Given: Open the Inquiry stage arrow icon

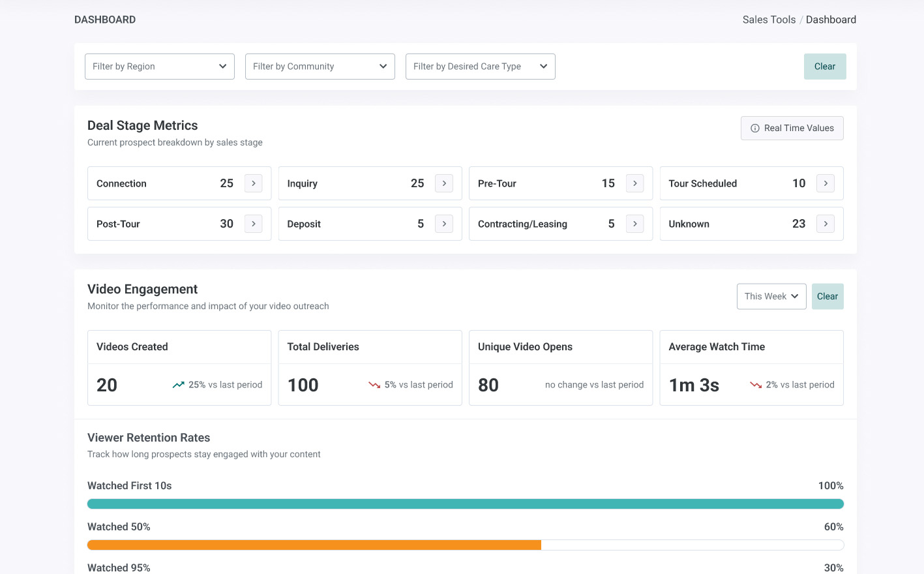Looking at the screenshot, I should (444, 183).
